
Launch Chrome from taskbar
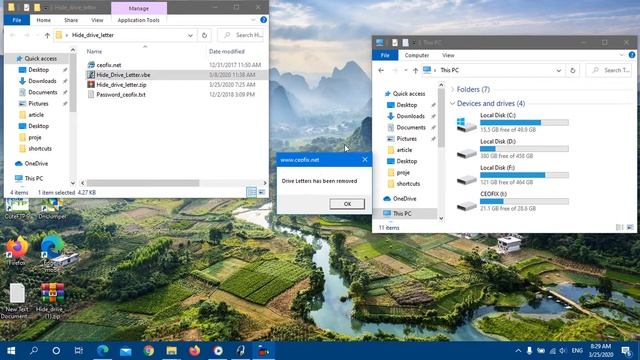(x=149, y=351)
